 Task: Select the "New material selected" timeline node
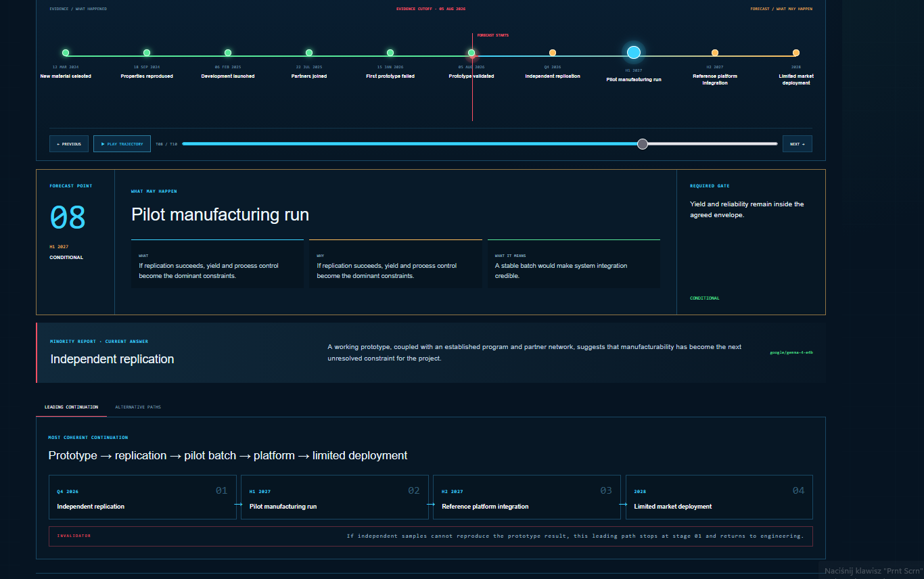tap(66, 53)
